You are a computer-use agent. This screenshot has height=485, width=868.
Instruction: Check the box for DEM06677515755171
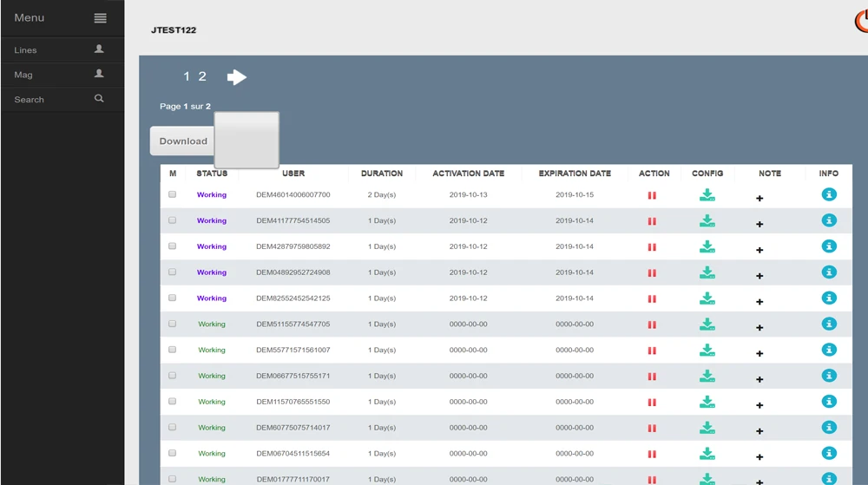click(172, 376)
